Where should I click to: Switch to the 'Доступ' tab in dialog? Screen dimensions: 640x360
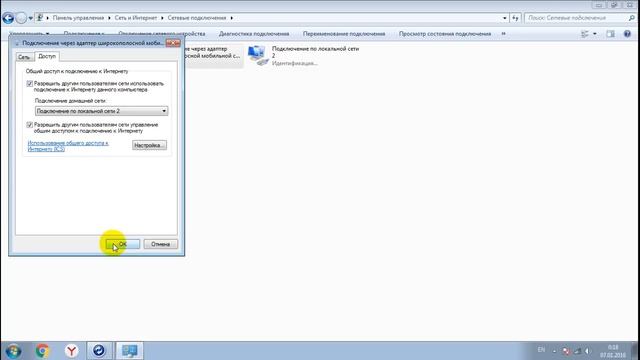(47, 56)
